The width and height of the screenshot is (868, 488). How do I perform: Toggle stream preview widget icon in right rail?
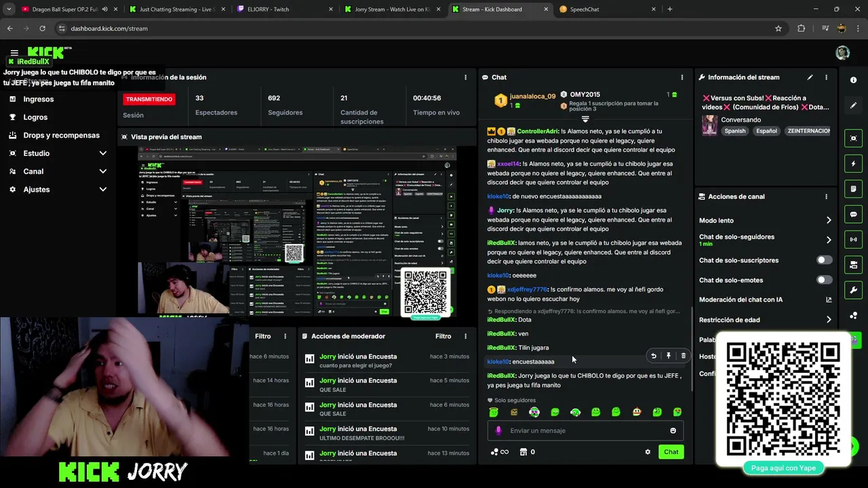853,138
